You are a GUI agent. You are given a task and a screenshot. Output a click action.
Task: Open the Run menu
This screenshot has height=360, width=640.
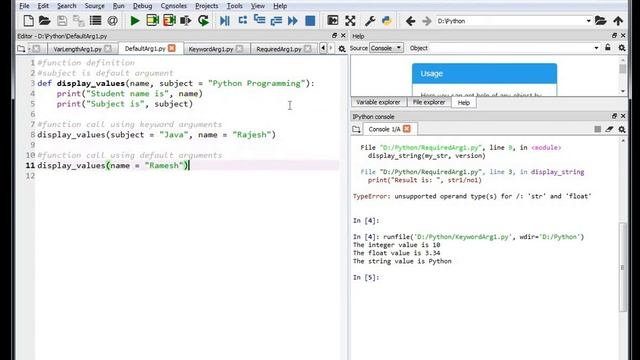118,6
